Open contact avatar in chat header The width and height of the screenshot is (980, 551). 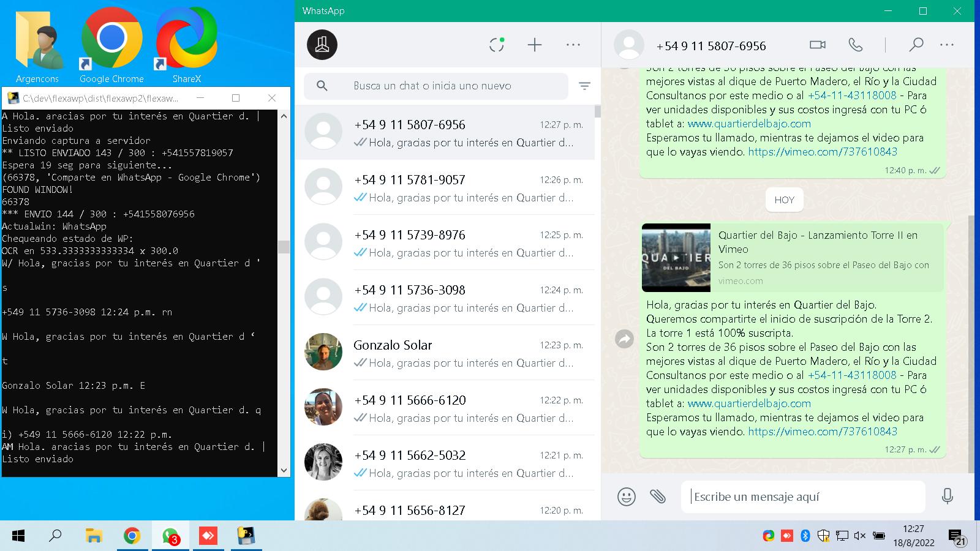(629, 45)
